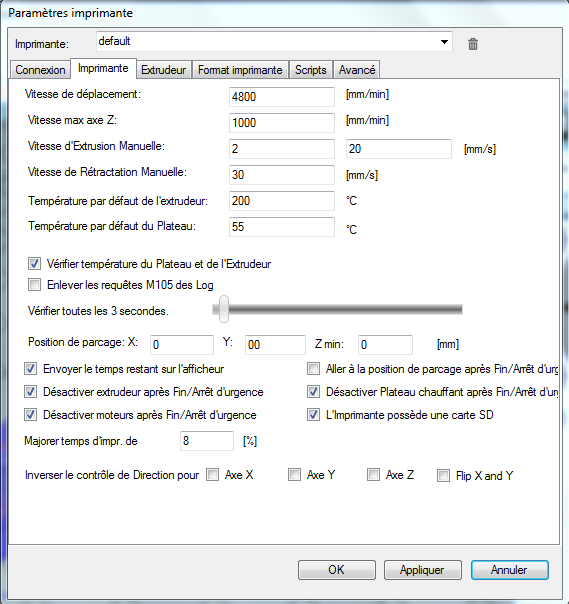Open the Extrudeur tab
The height and width of the screenshot is (604, 569).
click(x=164, y=70)
